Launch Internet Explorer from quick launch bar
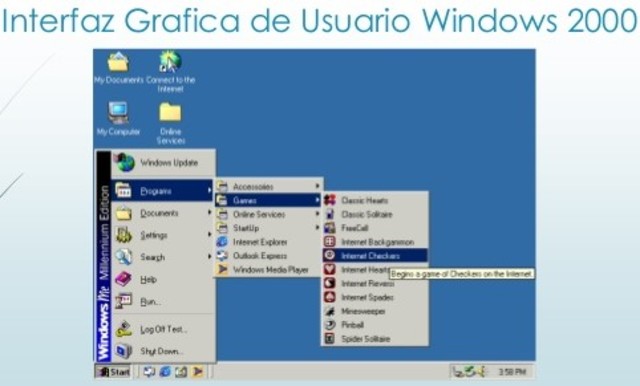The width and height of the screenshot is (640, 386). [x=165, y=372]
